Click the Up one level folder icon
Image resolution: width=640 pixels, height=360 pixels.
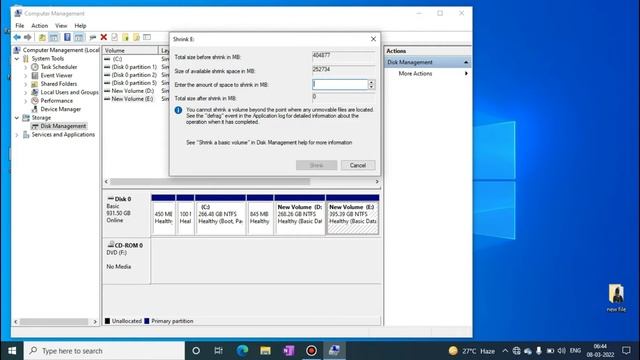[x=42, y=37]
